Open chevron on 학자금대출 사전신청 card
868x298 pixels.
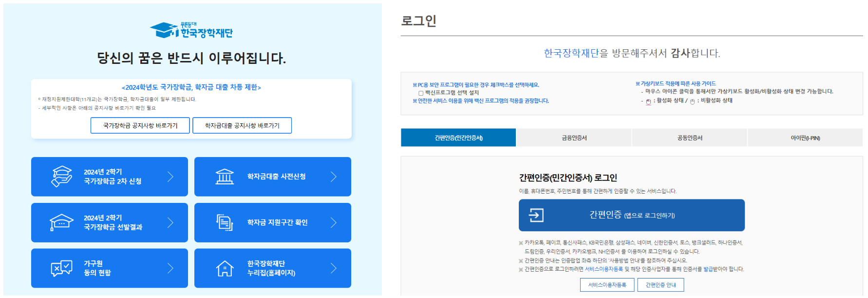click(334, 177)
